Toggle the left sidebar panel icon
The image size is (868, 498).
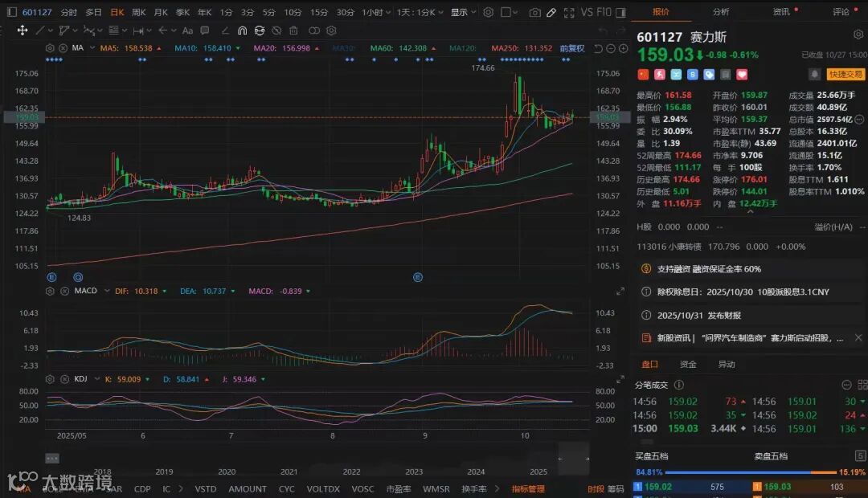[11, 11]
